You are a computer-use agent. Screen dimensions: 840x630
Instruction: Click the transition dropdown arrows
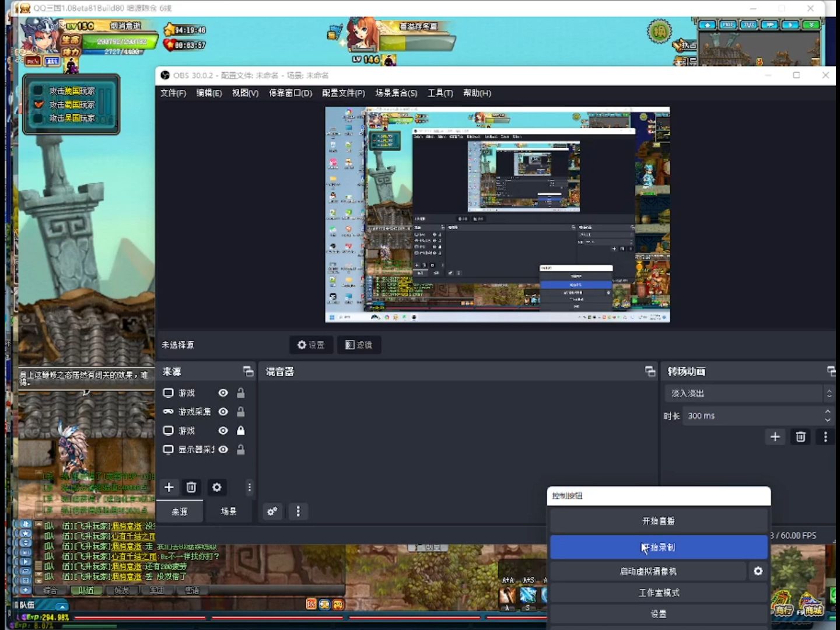point(829,394)
